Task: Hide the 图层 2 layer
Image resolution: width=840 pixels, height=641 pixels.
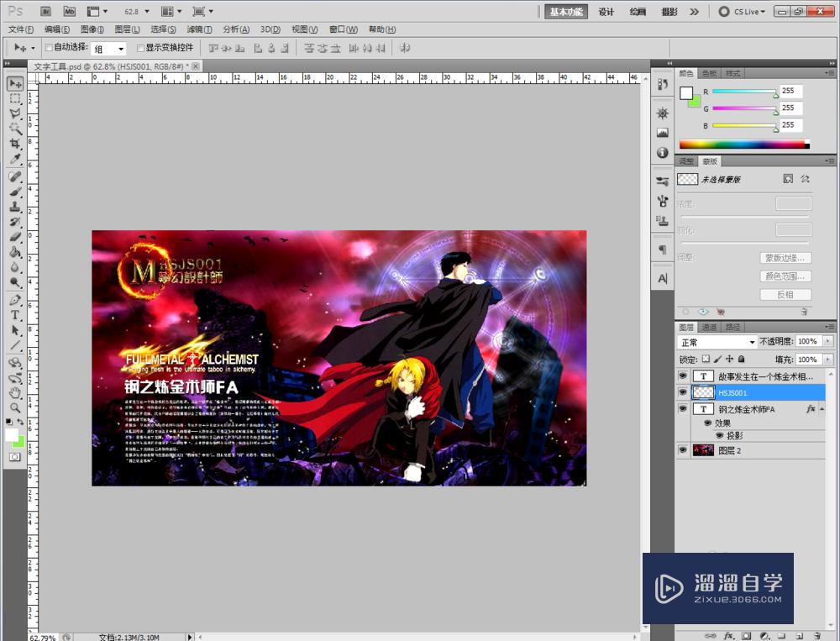Action: pos(682,450)
